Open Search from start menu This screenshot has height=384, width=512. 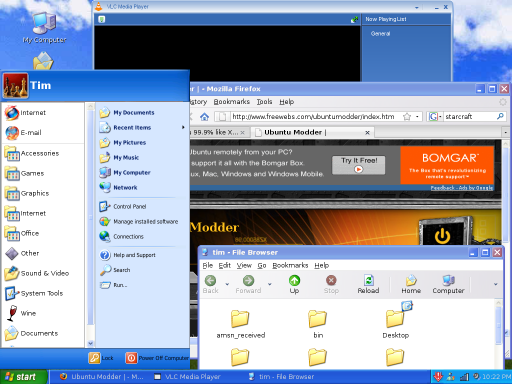tap(115, 270)
